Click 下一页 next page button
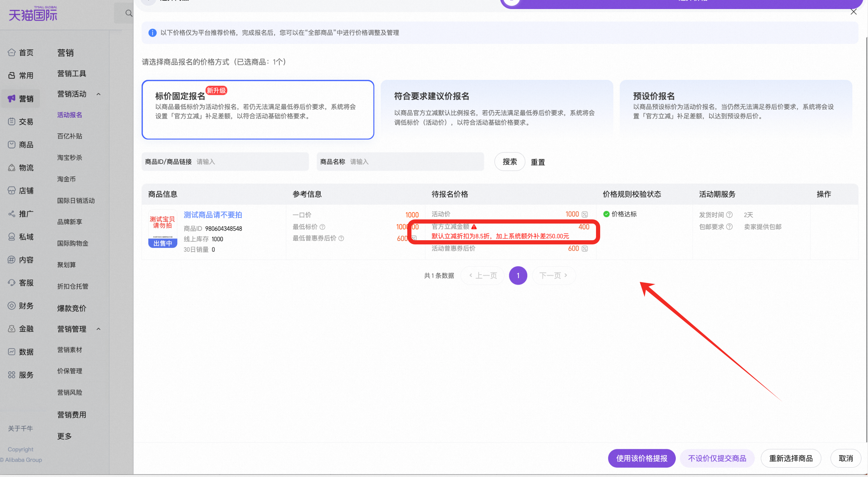Viewport: 868px width, 477px height. click(x=554, y=276)
